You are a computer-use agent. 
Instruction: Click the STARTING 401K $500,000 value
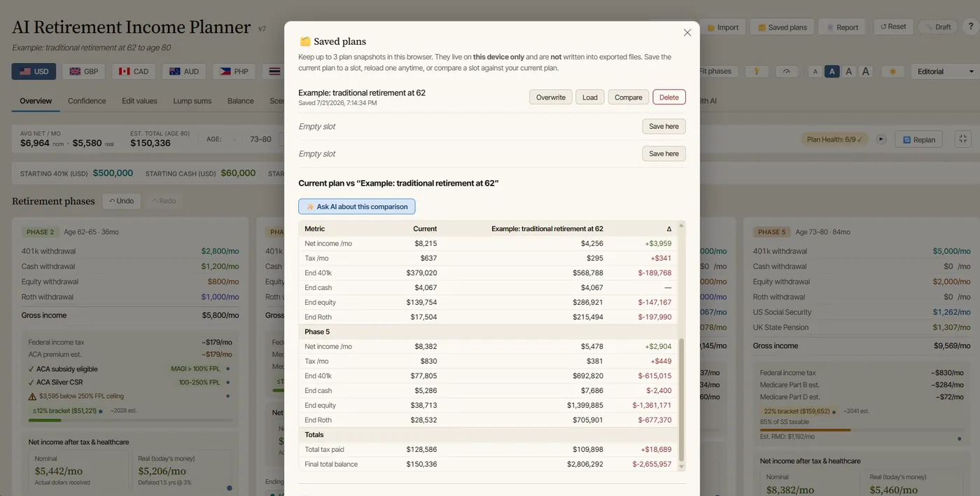click(113, 173)
